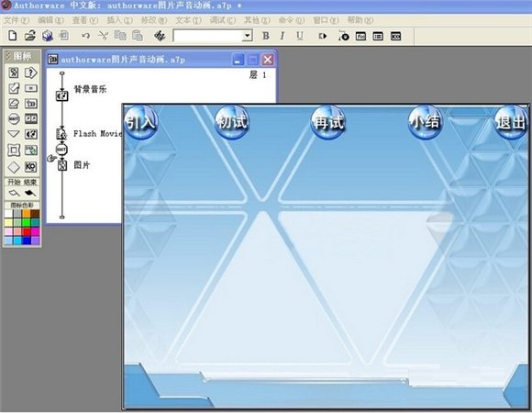Select the Map icon in the palette
The width and height of the screenshot is (532, 413).
(x=31, y=104)
